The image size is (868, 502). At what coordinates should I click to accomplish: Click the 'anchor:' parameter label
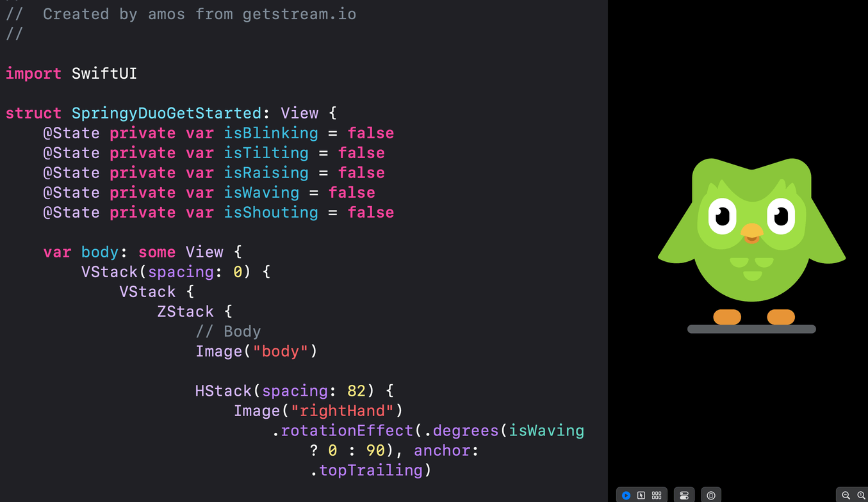[446, 451]
